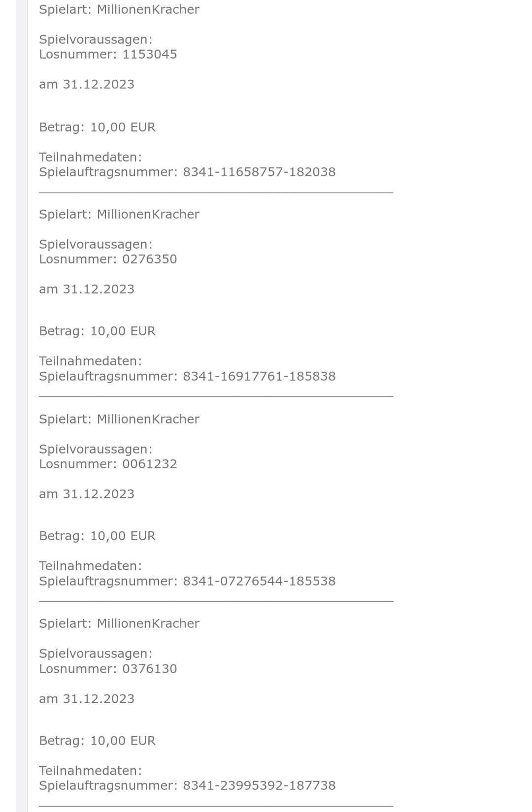Select Losnummer 0061232 text
Screen dimensions: 532x812
[x=108, y=464]
